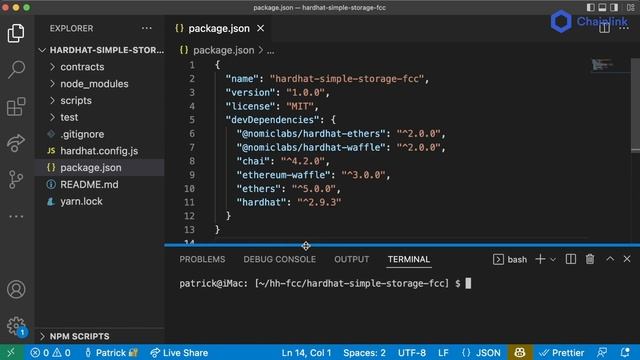
Task: Switch to the Output tab
Action: click(x=351, y=260)
